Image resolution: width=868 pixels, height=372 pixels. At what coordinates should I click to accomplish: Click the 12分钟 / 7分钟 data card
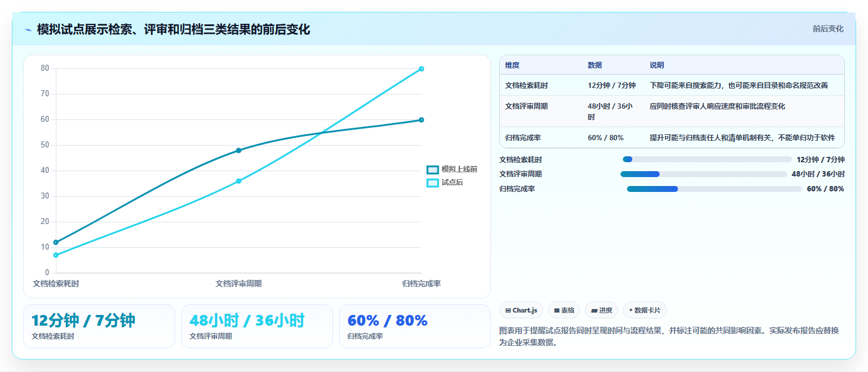99,326
